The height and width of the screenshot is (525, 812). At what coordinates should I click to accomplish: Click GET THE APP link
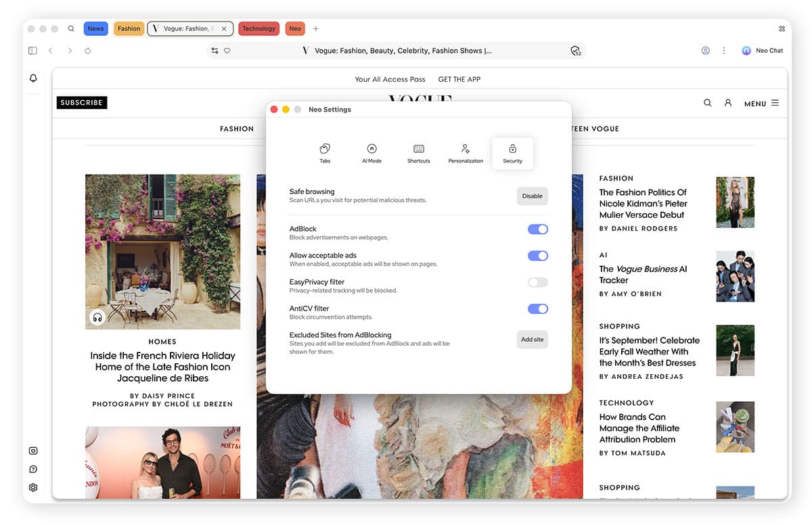click(459, 79)
